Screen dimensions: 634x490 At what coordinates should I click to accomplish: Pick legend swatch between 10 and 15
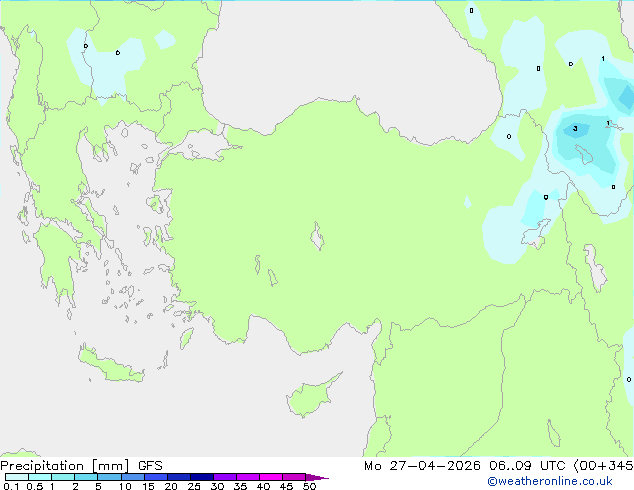coord(132,477)
